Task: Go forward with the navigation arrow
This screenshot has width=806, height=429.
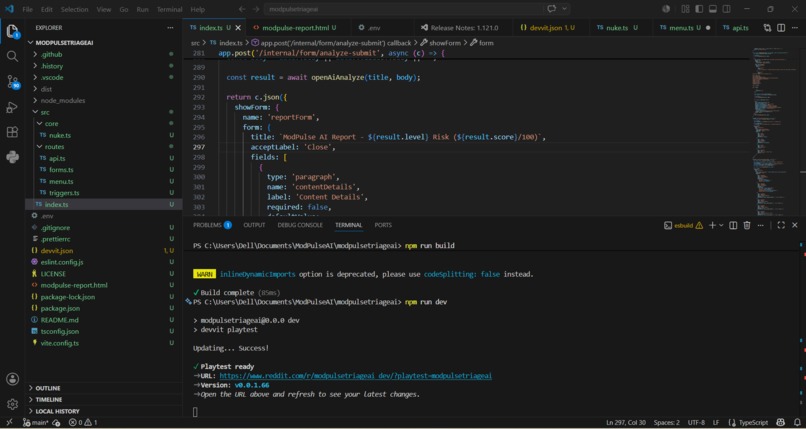Action: (257, 9)
